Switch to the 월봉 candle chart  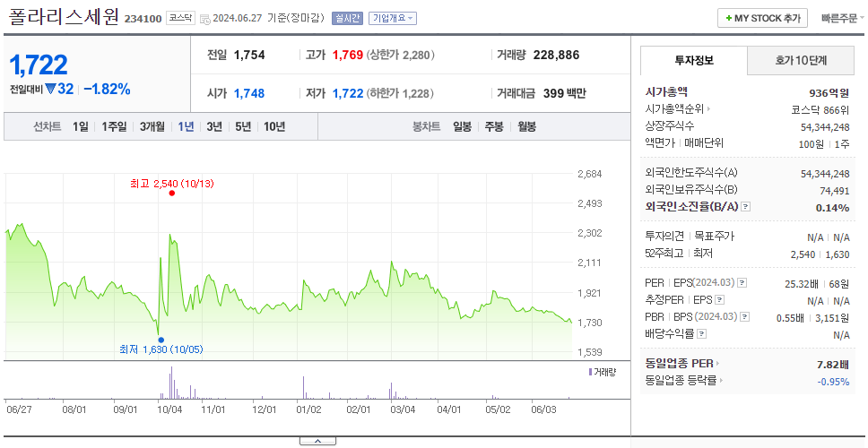(x=526, y=126)
